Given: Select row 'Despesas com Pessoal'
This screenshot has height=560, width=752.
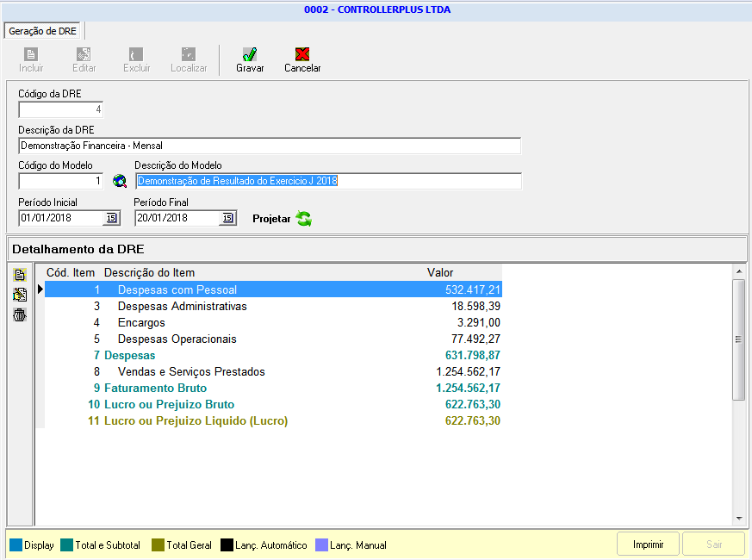Looking at the screenshot, I should pyautogui.click(x=273, y=289).
